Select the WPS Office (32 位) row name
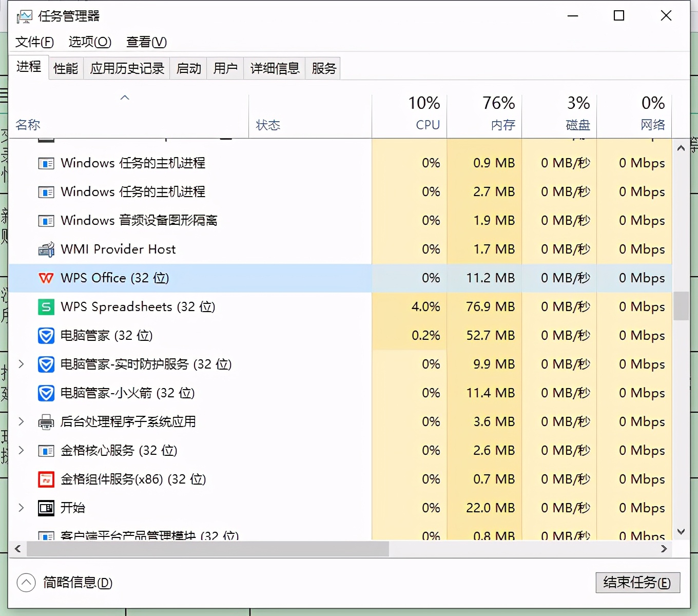Image resolution: width=698 pixels, height=616 pixels. 115,278
